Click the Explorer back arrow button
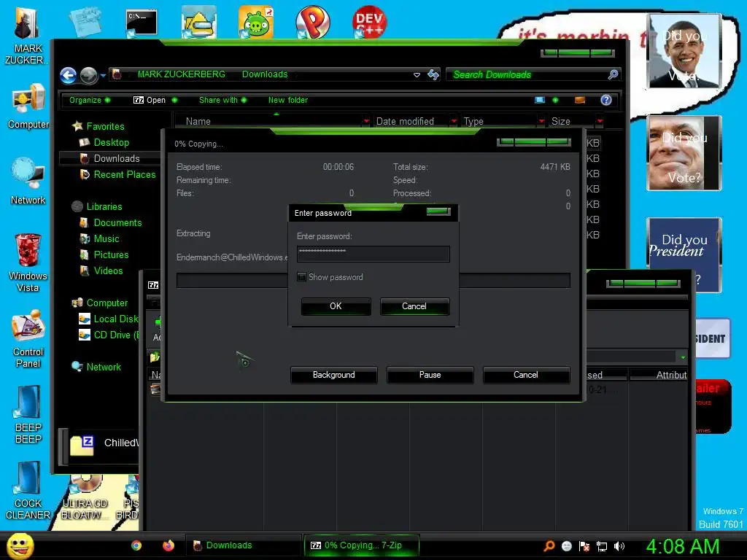The image size is (747, 560). [x=68, y=75]
